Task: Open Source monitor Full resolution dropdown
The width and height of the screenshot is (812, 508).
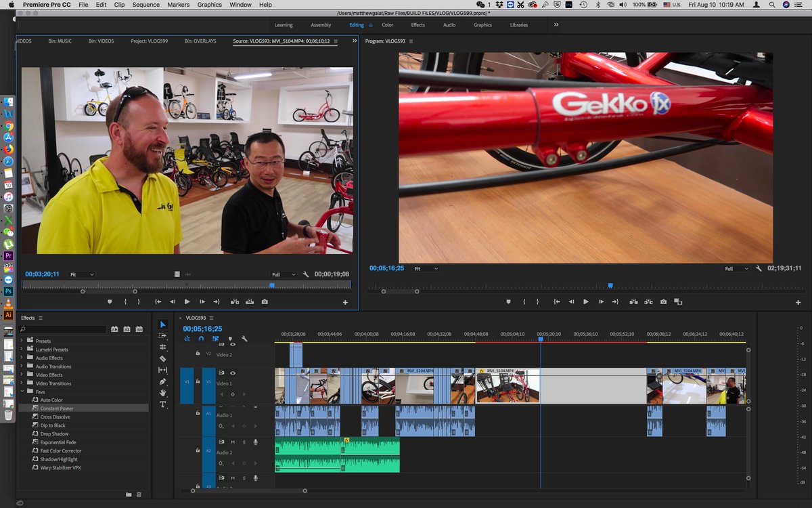Action: pyautogui.click(x=284, y=274)
